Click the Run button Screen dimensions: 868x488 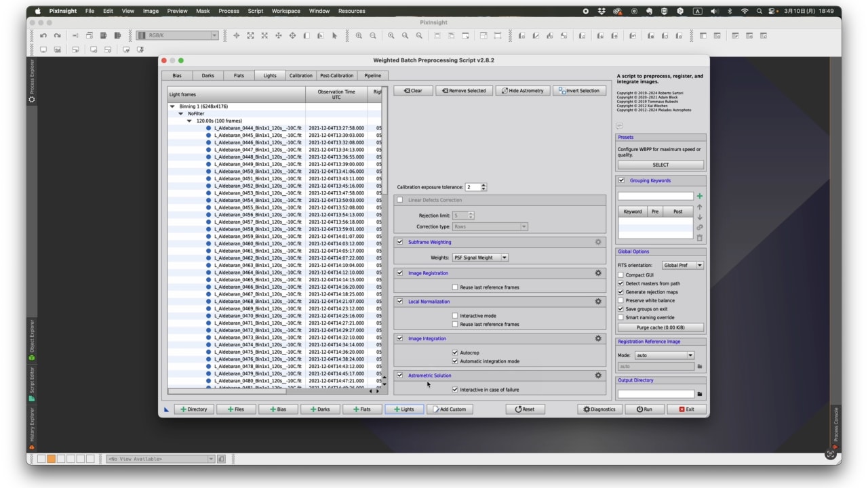(644, 409)
